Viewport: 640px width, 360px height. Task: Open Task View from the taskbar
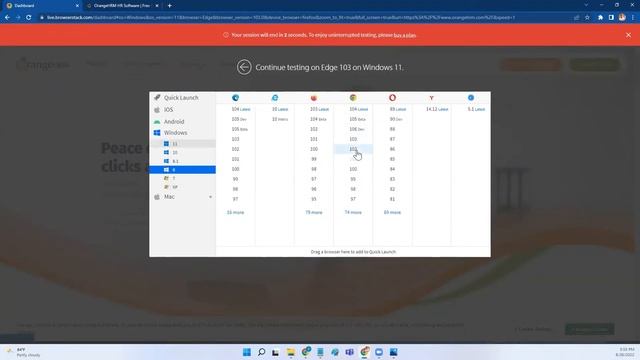pos(276,352)
